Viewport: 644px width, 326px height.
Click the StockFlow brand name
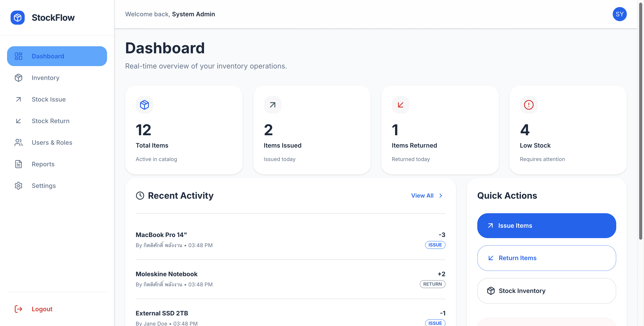click(x=53, y=17)
